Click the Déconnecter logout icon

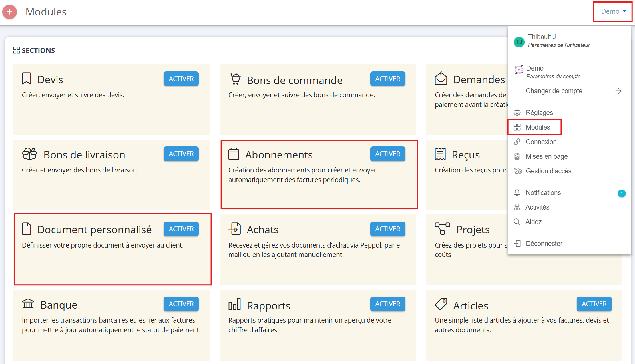tap(517, 244)
